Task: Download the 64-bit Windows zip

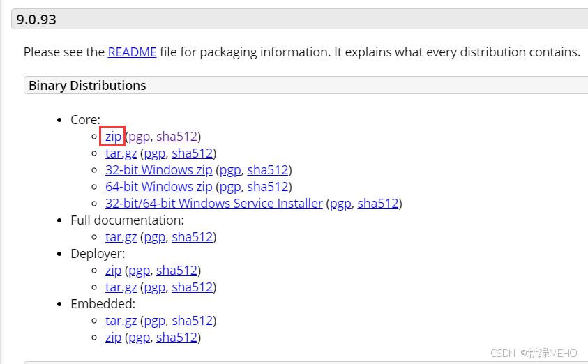Action: pyautogui.click(x=158, y=187)
